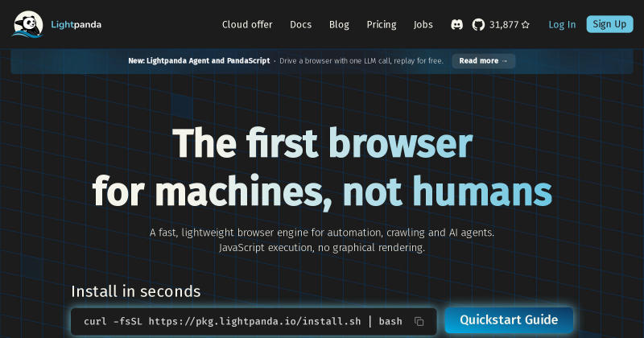Click the 'Install in seconds' heading
This screenshot has width=644, height=338.
pos(136,291)
